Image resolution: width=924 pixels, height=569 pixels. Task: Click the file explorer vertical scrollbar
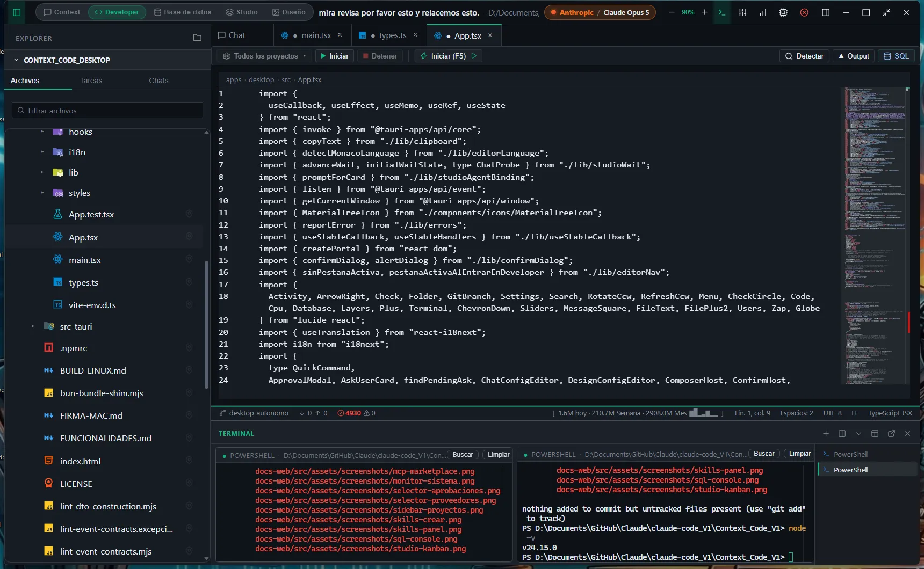point(206,325)
